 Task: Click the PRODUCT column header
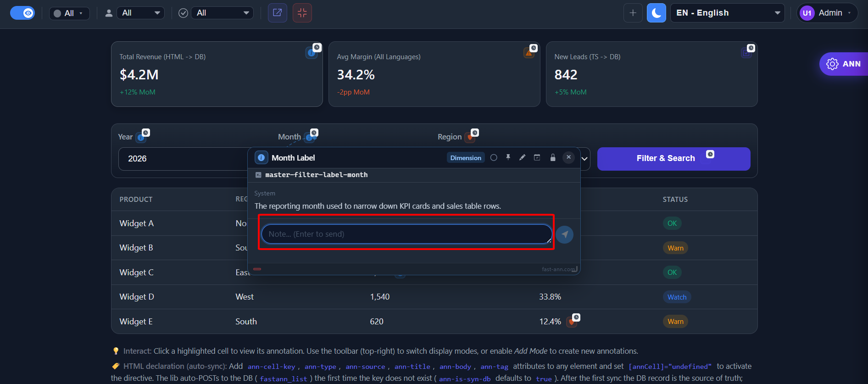(136, 200)
